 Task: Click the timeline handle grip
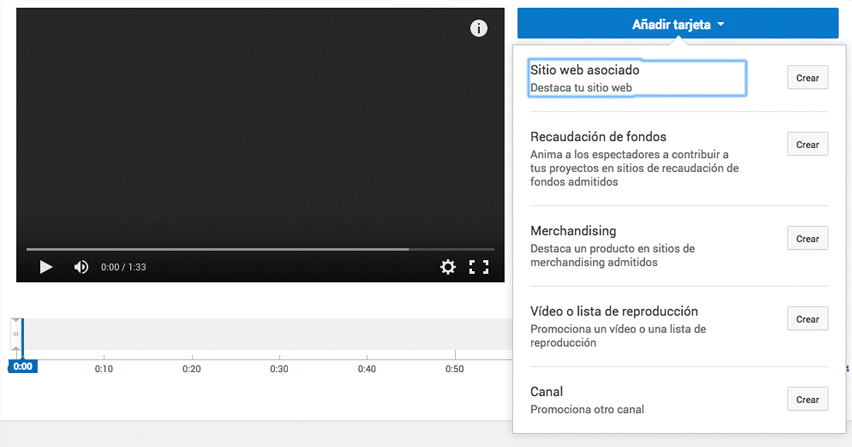[16, 334]
